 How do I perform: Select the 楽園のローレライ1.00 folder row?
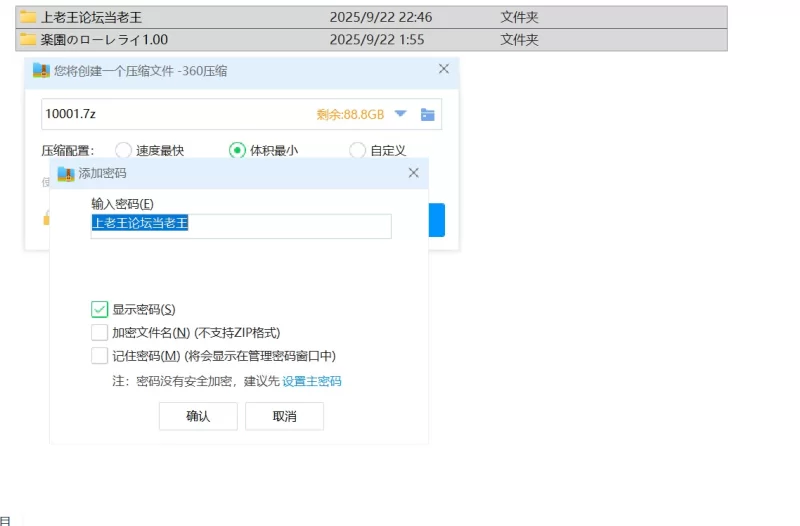[371, 39]
